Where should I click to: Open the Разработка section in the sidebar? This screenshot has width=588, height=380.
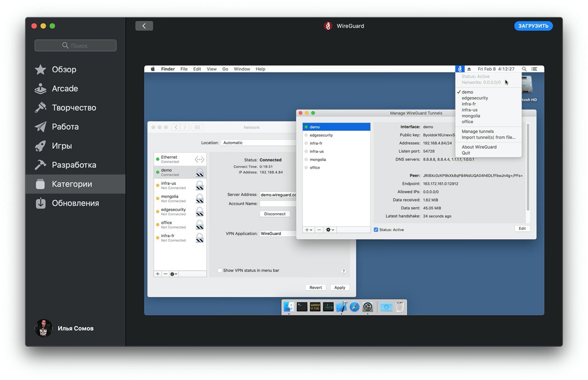(75, 165)
